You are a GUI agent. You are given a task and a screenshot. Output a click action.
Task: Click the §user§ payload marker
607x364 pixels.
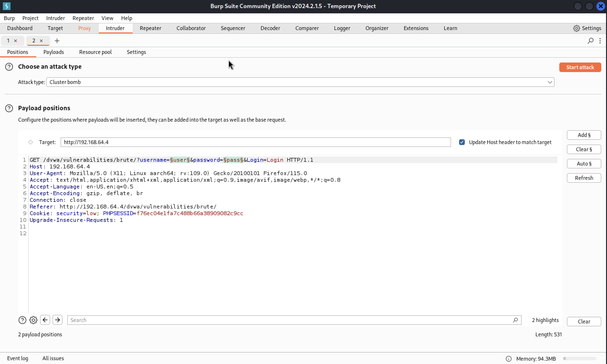[180, 160]
